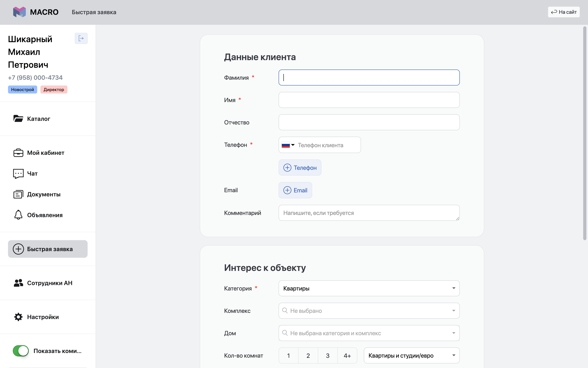Image resolution: width=588 pixels, height=368 pixels.
Task: Click the Документы document icon
Action: pos(18,194)
